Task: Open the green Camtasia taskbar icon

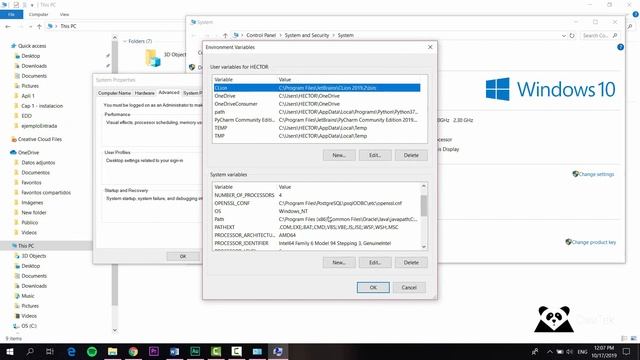Action: click(216, 351)
